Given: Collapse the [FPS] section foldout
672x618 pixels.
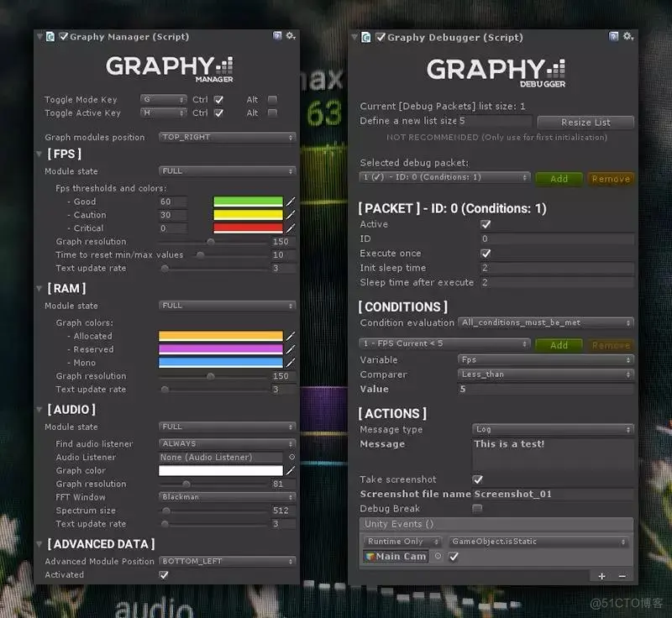Looking at the screenshot, I should (39, 154).
